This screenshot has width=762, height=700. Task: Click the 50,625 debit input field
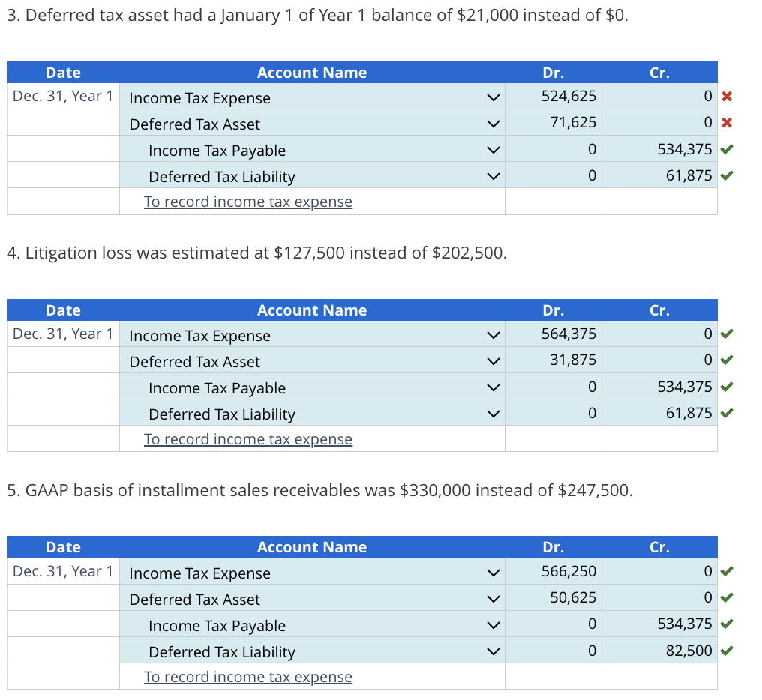point(553,598)
